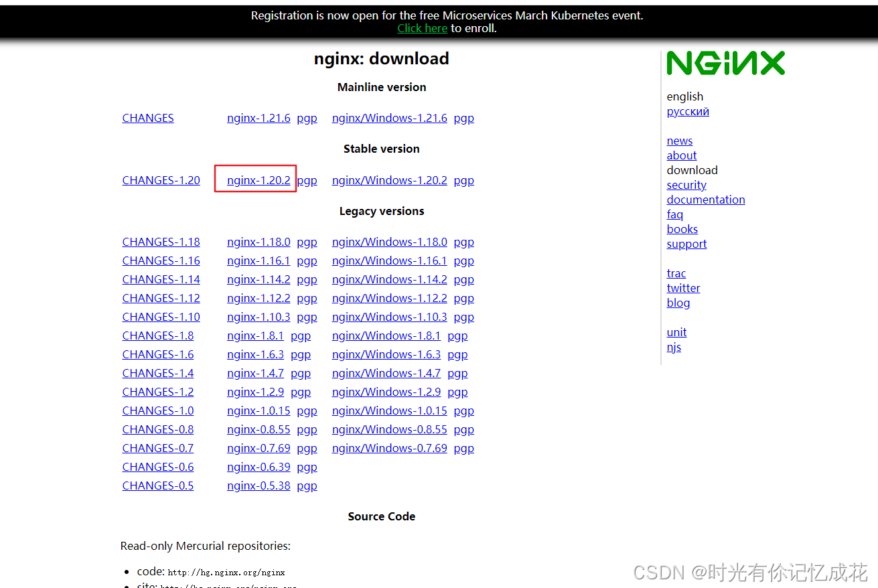This screenshot has width=878, height=588.
Task: Click the NGINX logo
Action: (x=725, y=62)
